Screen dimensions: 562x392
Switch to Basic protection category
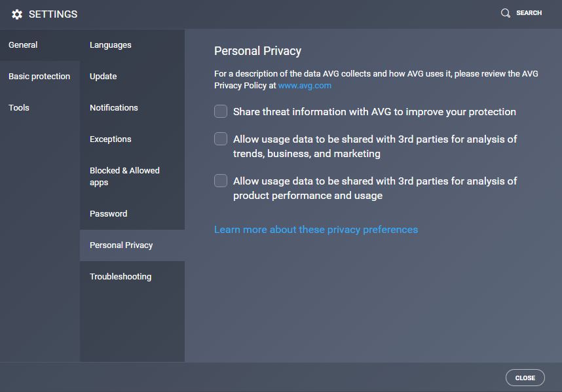tap(40, 77)
